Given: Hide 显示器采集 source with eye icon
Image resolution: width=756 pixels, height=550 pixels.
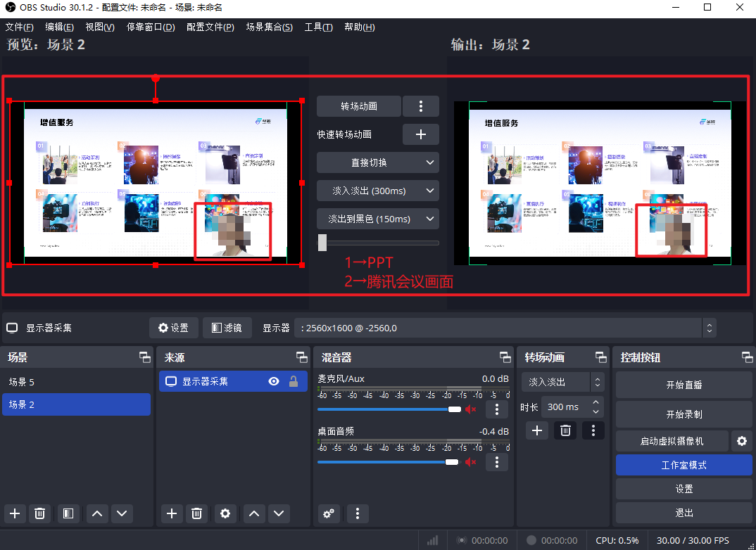Looking at the screenshot, I should 274,381.
